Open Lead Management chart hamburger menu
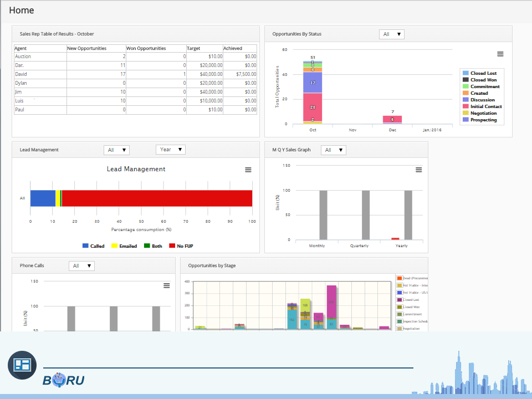Viewport: 532px width, 399px height. point(248,170)
